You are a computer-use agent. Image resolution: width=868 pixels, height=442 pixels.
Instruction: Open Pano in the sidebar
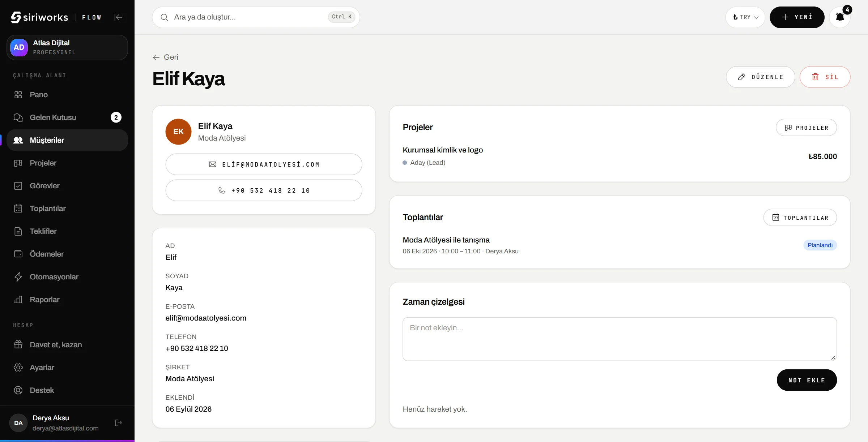(67, 95)
